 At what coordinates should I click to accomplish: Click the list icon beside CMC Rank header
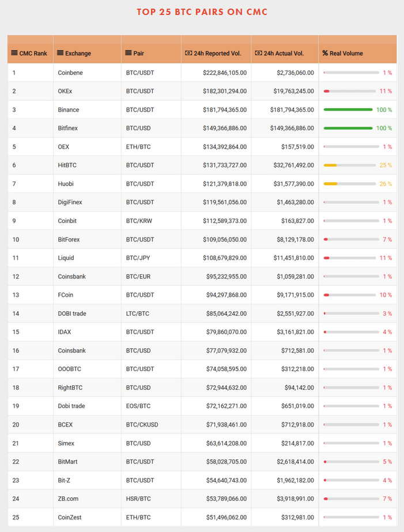click(x=14, y=53)
